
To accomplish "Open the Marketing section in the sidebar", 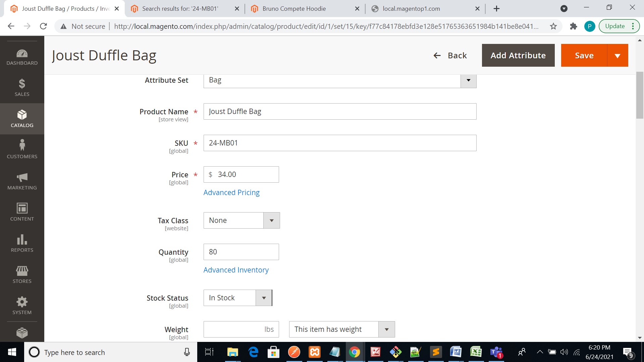I will (22, 181).
